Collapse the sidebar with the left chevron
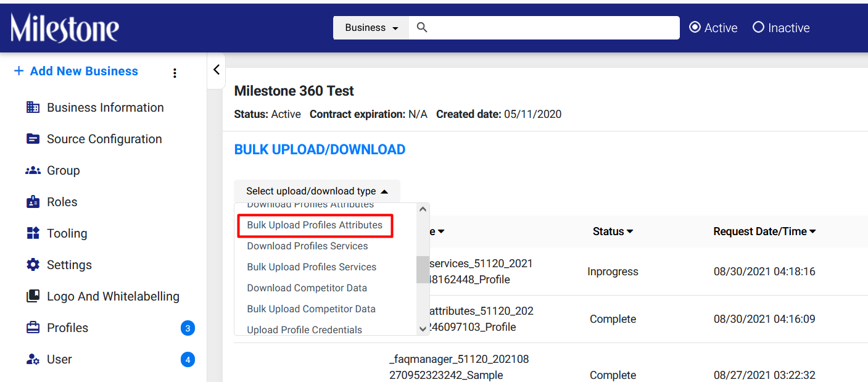Viewport: 868px width, 382px height. coord(216,70)
